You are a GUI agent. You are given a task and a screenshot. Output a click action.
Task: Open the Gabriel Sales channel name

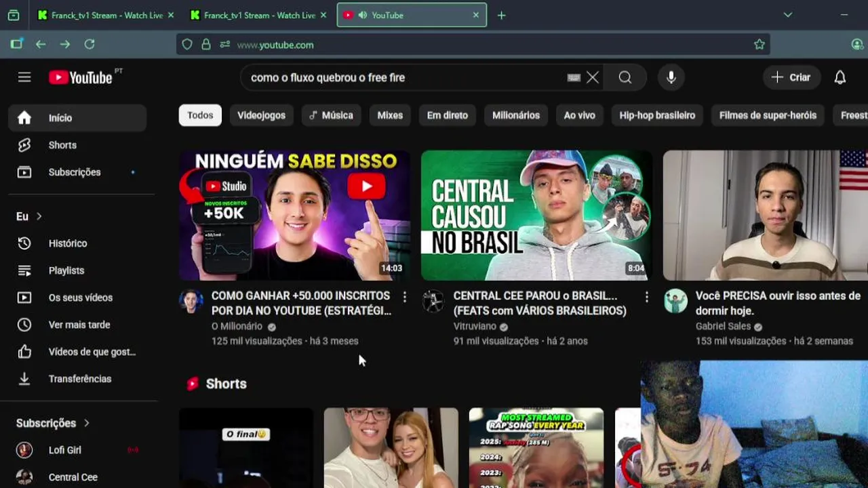(x=723, y=326)
